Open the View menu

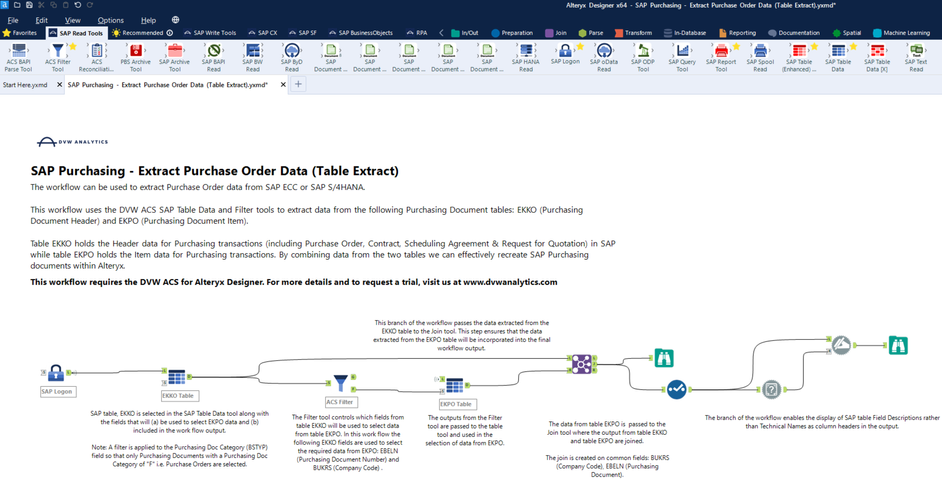73,20
